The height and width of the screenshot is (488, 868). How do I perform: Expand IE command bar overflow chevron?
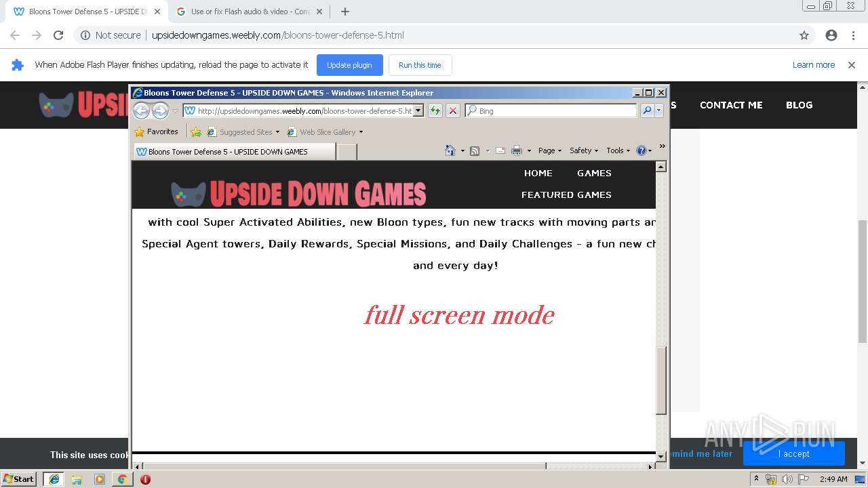662,146
